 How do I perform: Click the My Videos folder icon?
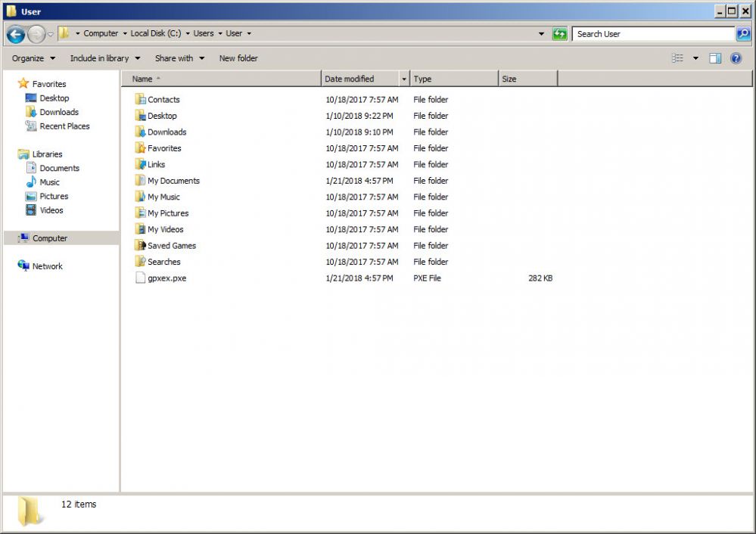click(140, 229)
